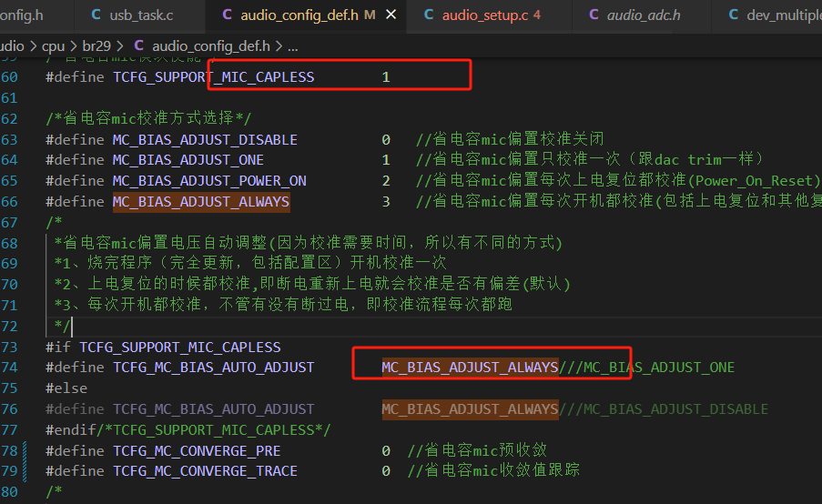Close the audio_config_def.h tab

coord(391,15)
